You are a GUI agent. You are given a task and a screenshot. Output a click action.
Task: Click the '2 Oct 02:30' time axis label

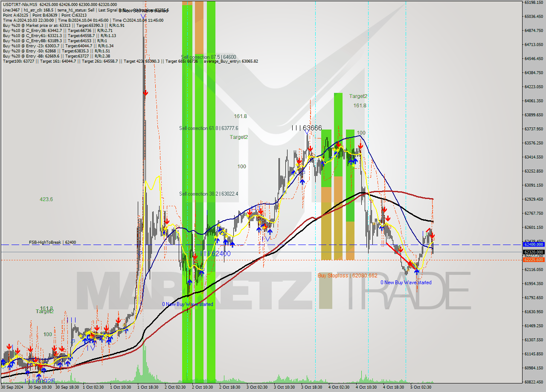click(x=175, y=387)
